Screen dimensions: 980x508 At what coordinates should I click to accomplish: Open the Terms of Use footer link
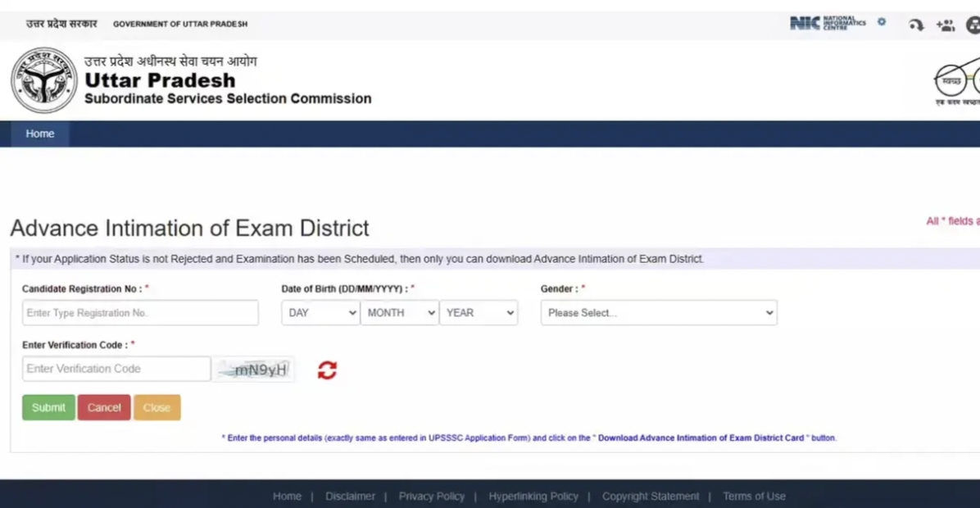(755, 497)
